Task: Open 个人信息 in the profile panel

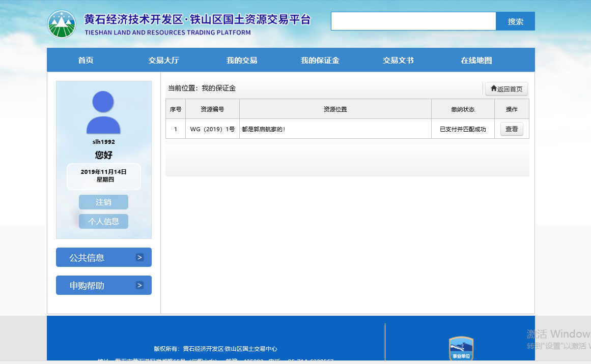Action: (x=103, y=221)
